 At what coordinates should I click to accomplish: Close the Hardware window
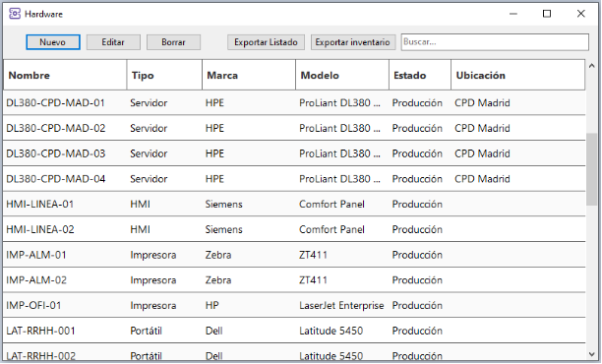point(581,14)
